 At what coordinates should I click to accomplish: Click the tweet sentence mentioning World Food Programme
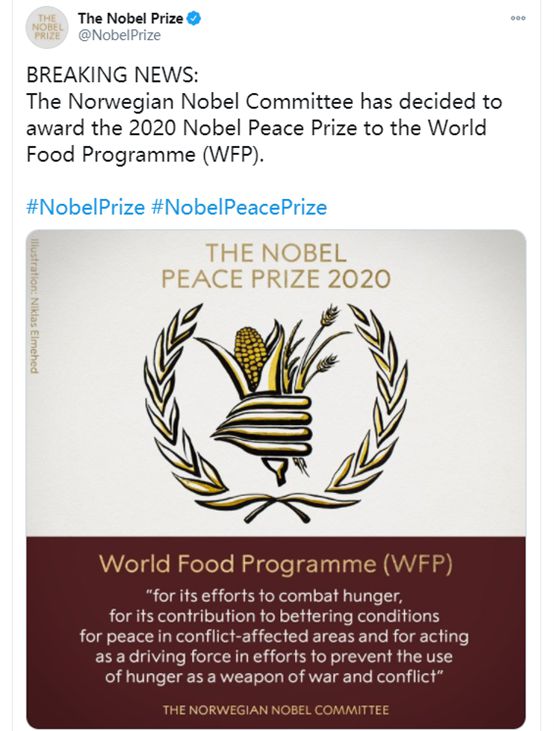click(x=264, y=128)
